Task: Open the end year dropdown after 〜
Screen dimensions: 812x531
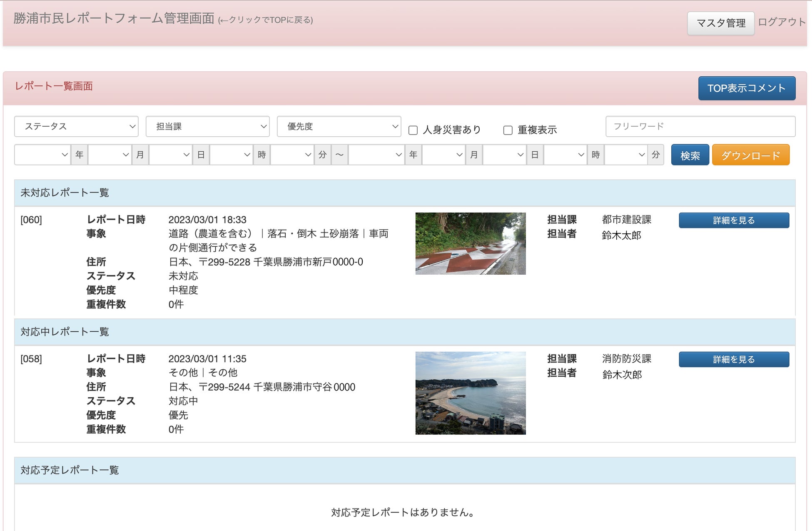Action: pyautogui.click(x=376, y=155)
